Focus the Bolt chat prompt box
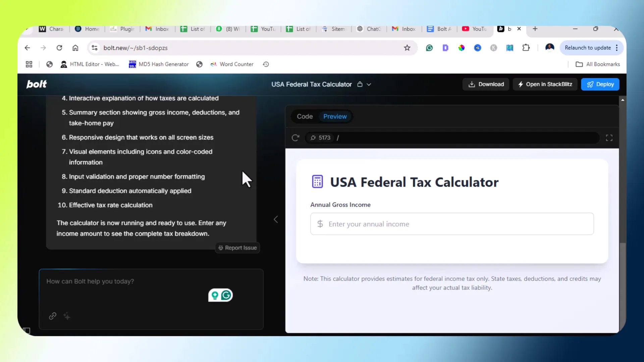 [x=151, y=299]
